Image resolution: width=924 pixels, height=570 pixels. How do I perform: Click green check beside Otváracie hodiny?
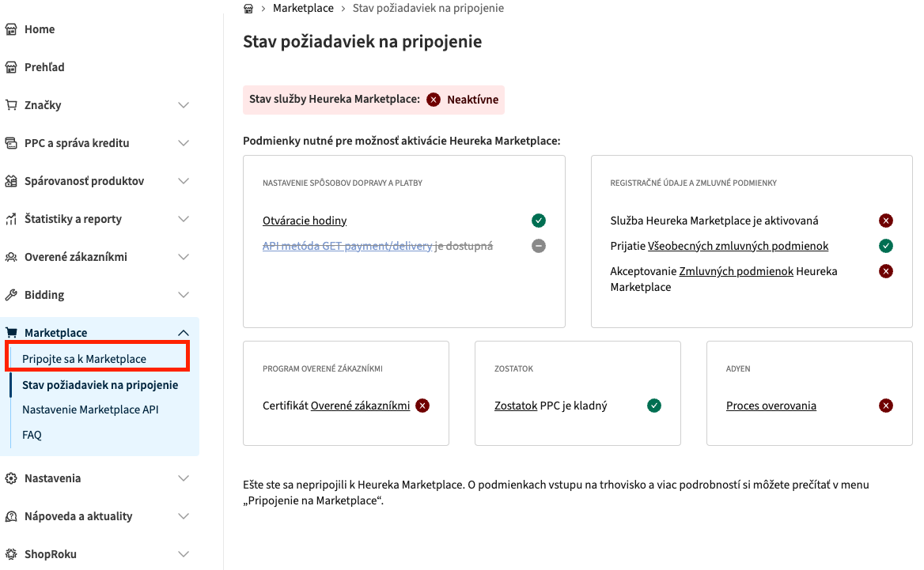539,221
